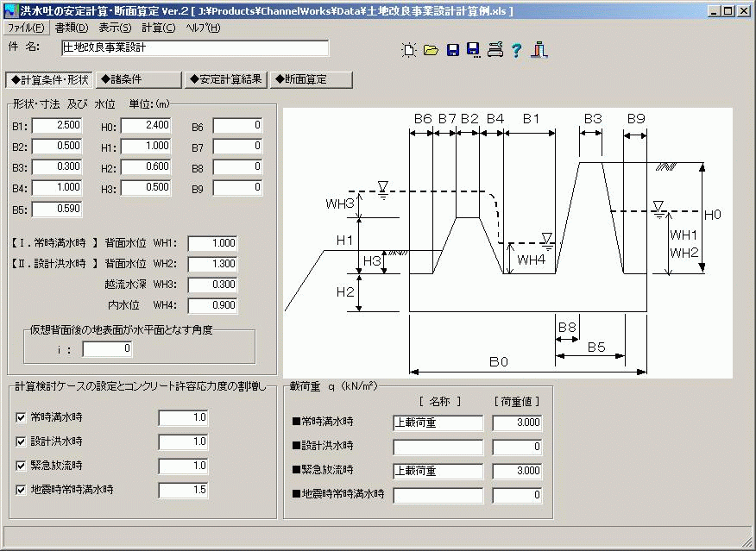Click the application icon in the title bar
Image resolution: width=756 pixels, height=551 pixels.
[10, 10]
